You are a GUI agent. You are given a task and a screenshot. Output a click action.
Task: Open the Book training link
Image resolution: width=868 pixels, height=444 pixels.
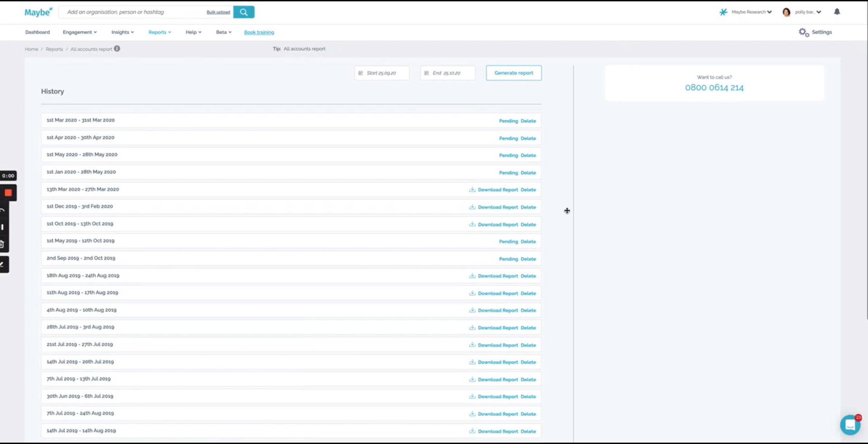(x=259, y=32)
